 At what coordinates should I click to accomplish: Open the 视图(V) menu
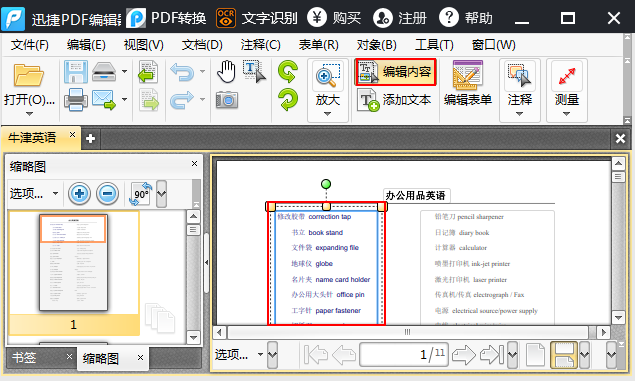tap(143, 45)
